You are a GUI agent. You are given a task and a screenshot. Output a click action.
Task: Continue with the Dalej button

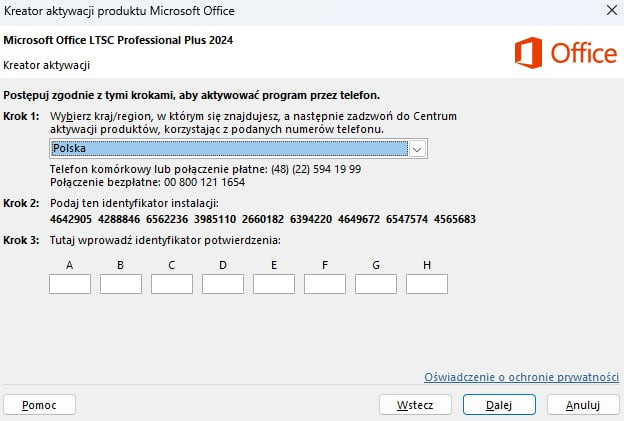[499, 405]
